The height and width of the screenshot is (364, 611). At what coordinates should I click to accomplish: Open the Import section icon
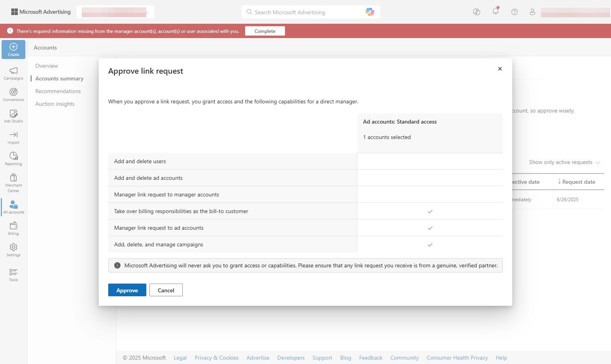click(x=13, y=137)
